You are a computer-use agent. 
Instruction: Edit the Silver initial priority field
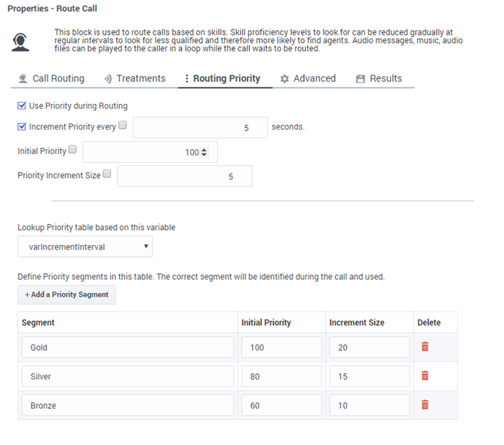click(281, 376)
